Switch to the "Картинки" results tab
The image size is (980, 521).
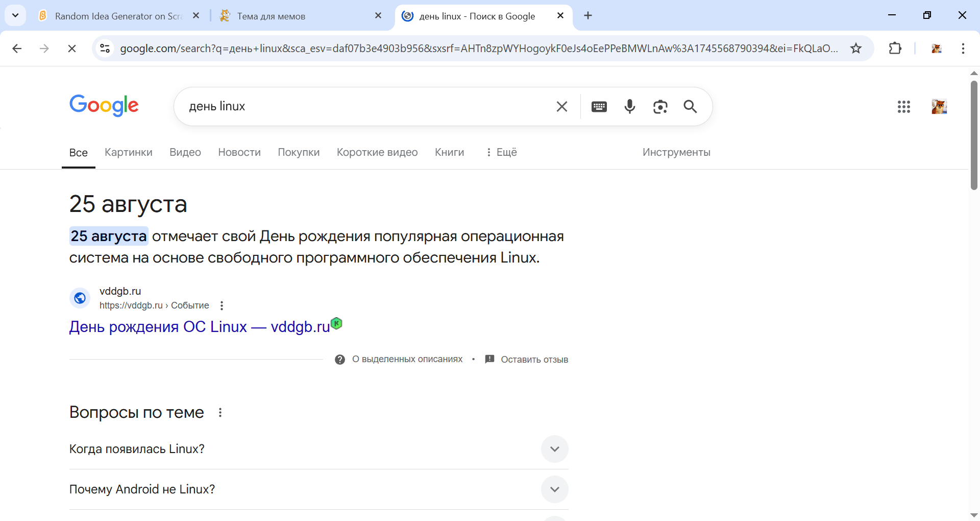[x=128, y=152]
